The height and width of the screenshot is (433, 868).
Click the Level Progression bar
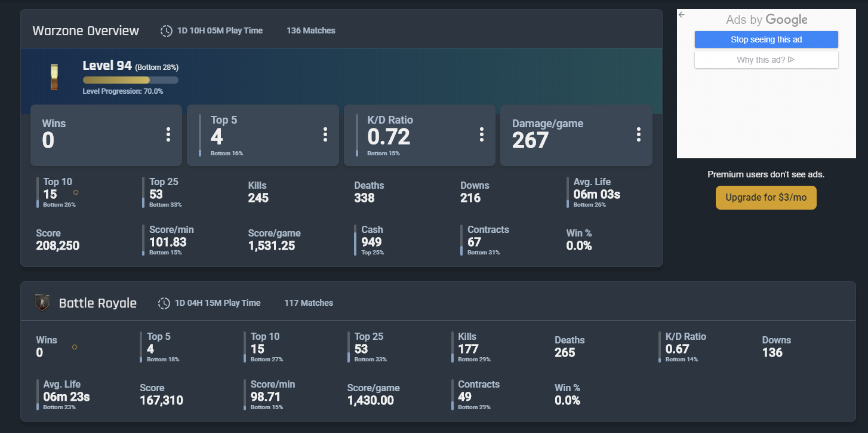(130, 79)
